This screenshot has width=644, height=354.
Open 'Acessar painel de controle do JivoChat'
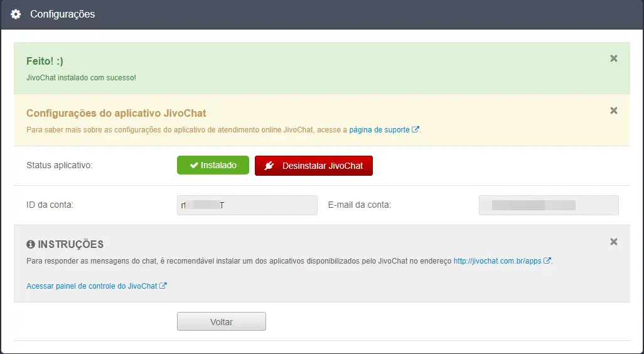click(92, 286)
